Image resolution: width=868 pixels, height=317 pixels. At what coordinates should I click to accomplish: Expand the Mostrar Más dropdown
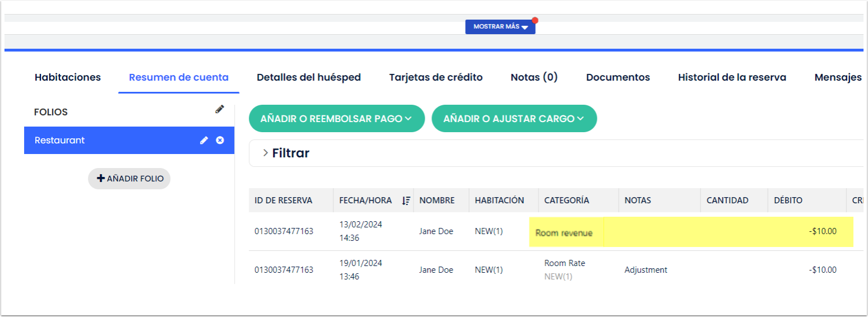[500, 27]
